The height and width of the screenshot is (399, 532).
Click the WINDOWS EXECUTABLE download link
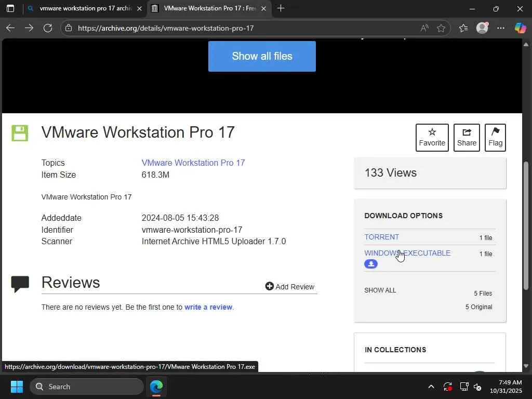pos(407,253)
